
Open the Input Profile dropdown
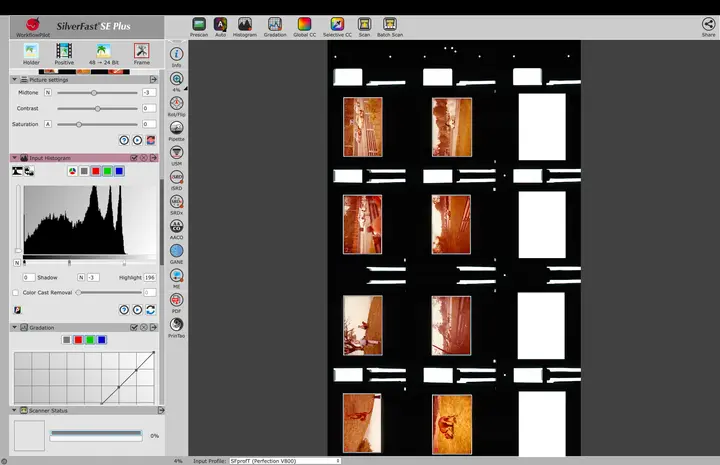click(x=285, y=460)
